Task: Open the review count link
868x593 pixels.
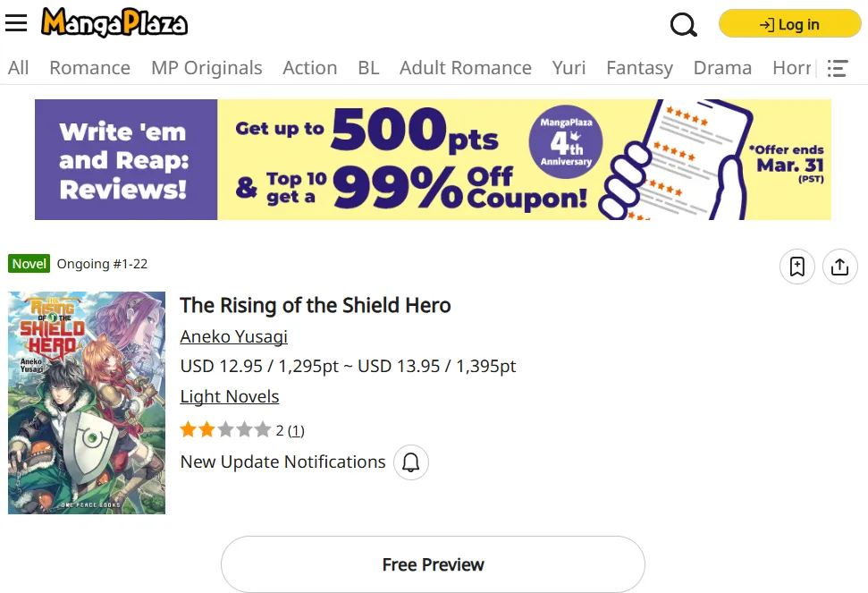Action: pyautogui.click(x=296, y=431)
